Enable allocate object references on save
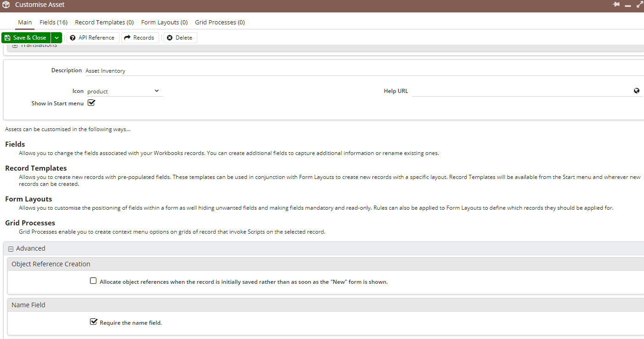 pos(93,281)
